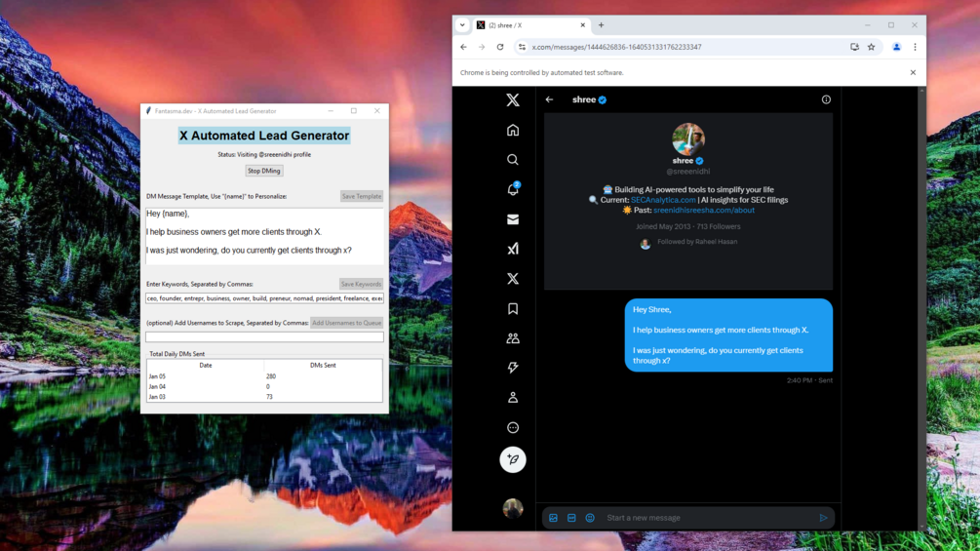Click the keywords input field
The height and width of the screenshot is (551, 980).
pos(264,298)
